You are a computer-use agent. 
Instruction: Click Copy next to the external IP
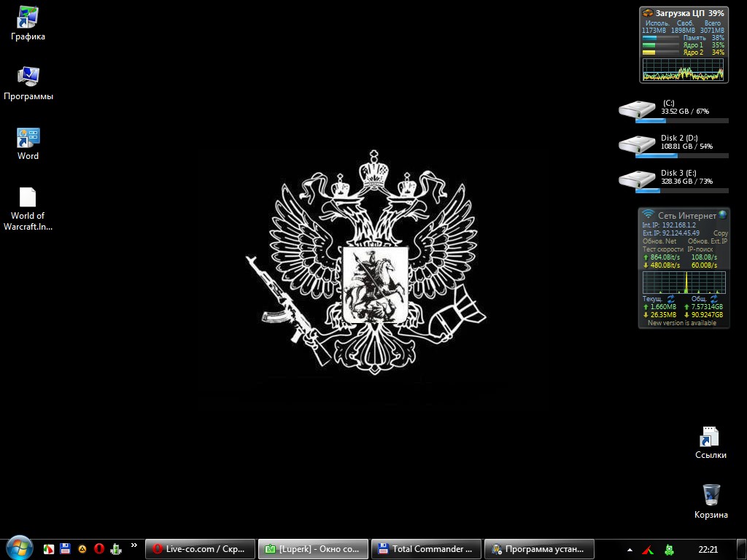[720, 233]
